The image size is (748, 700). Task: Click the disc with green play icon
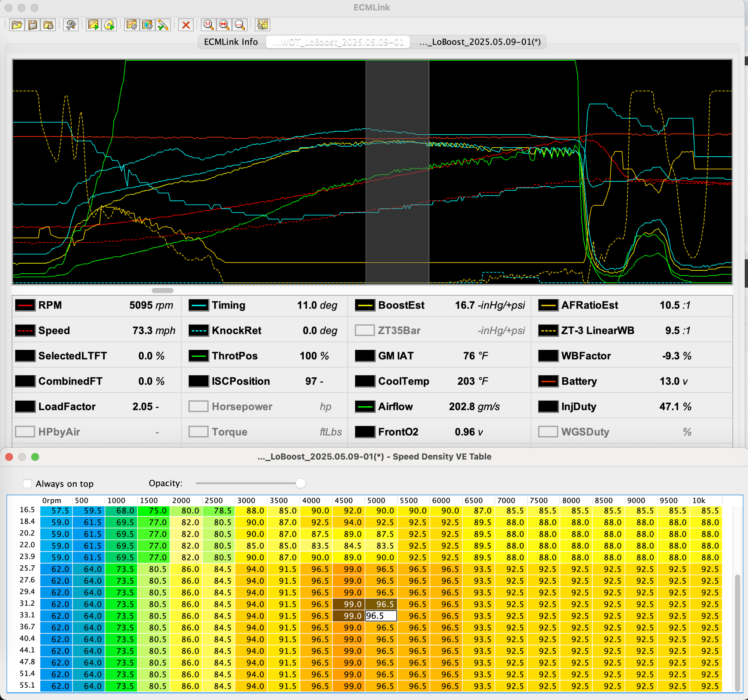click(x=109, y=25)
